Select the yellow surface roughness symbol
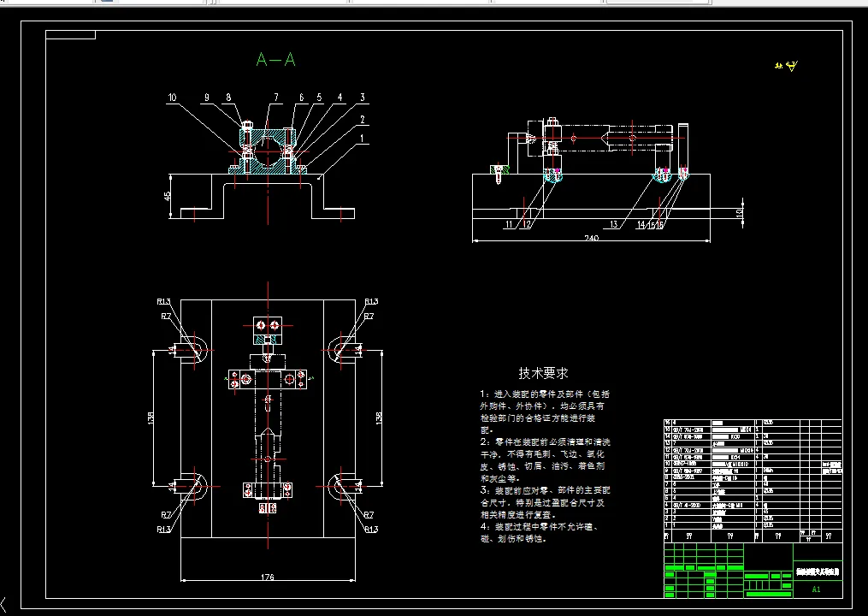This screenshot has width=868, height=616. pyautogui.click(x=787, y=66)
